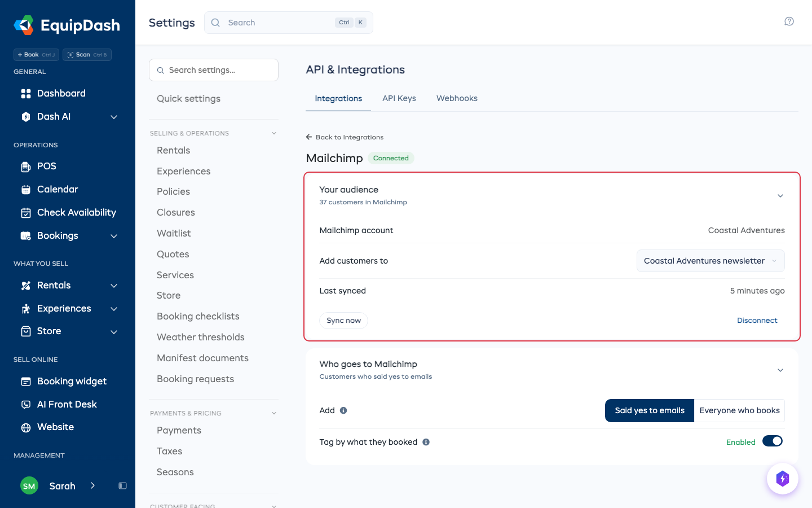
Task: Click the POS register icon
Action: click(26, 167)
